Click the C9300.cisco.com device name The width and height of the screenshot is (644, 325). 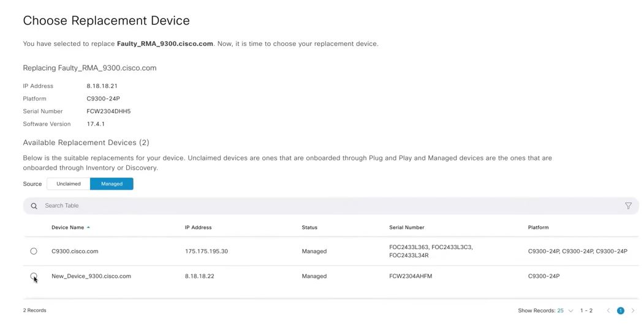[75, 251]
